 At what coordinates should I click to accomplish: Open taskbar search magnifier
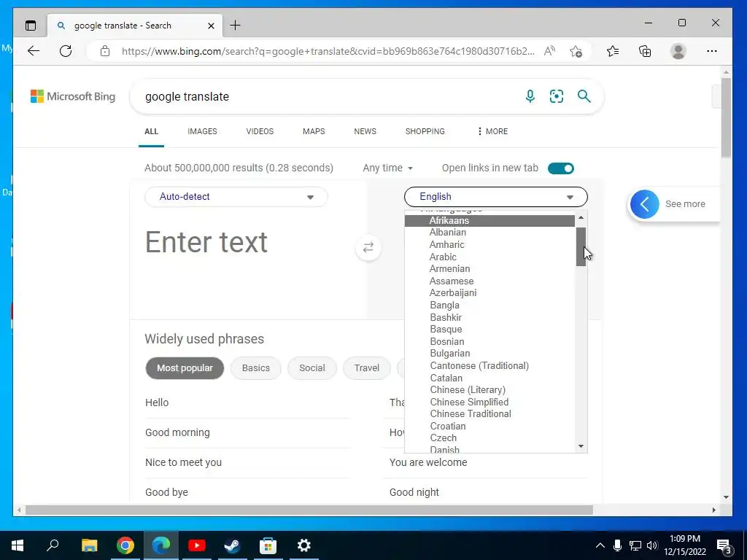(x=53, y=545)
